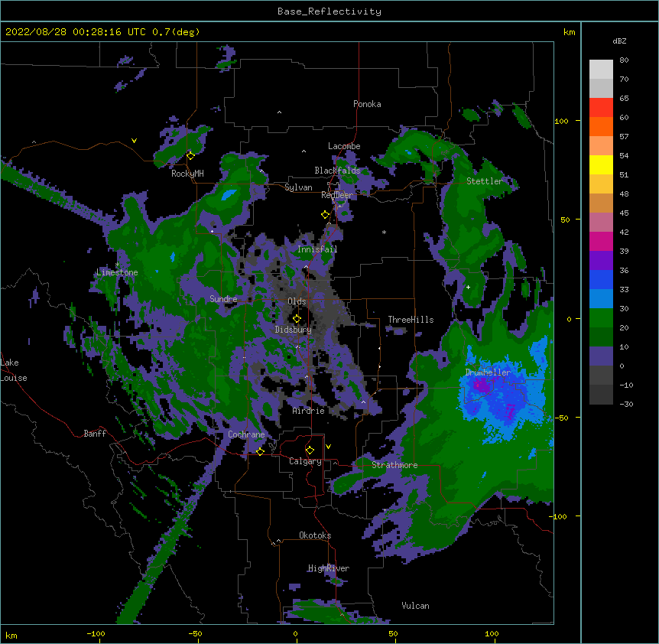The height and width of the screenshot is (644, 659).
Task: Select the light blue swatch between 33 and 30
Action: (601, 299)
